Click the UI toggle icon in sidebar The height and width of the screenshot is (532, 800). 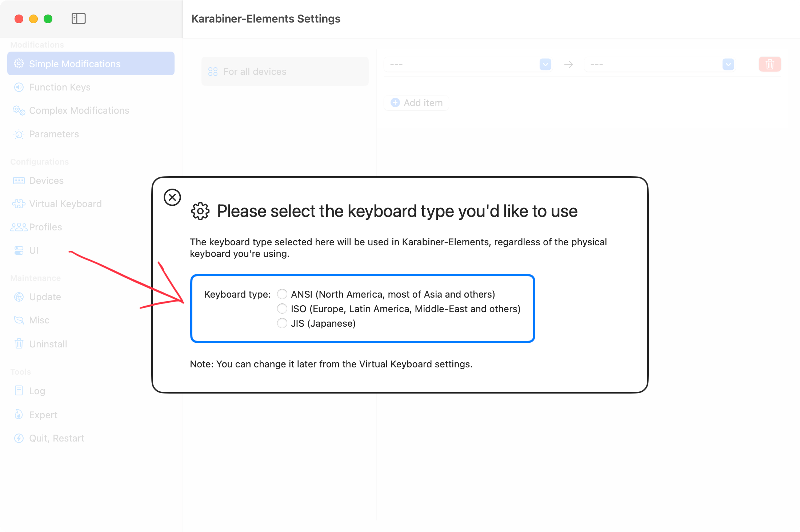pos(19,250)
